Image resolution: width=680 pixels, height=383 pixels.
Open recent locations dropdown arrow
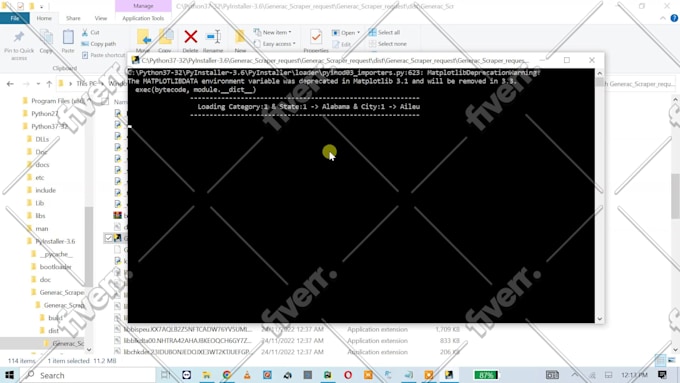(38, 84)
